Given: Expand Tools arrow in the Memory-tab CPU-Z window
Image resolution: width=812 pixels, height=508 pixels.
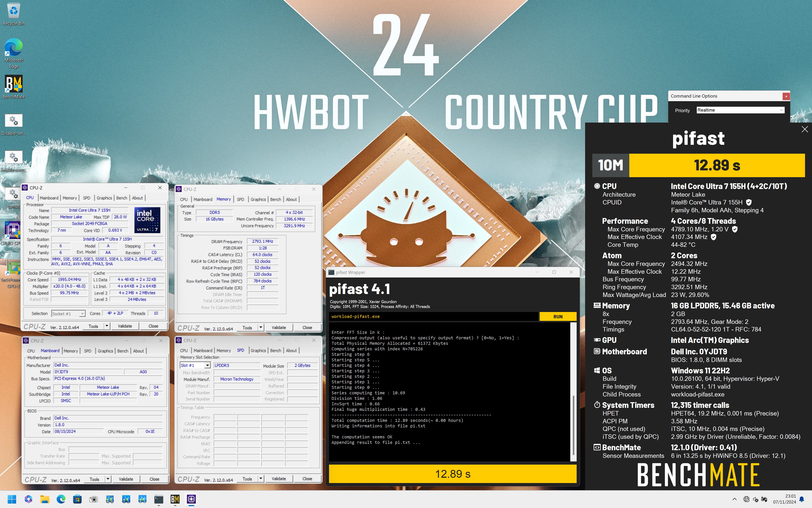Looking at the screenshot, I should coord(261,327).
